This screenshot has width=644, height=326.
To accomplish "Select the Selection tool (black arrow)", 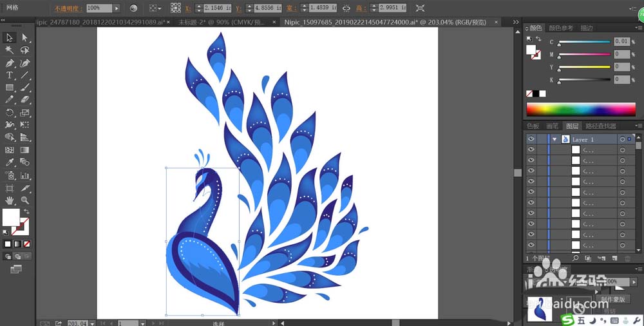I will pos(10,38).
